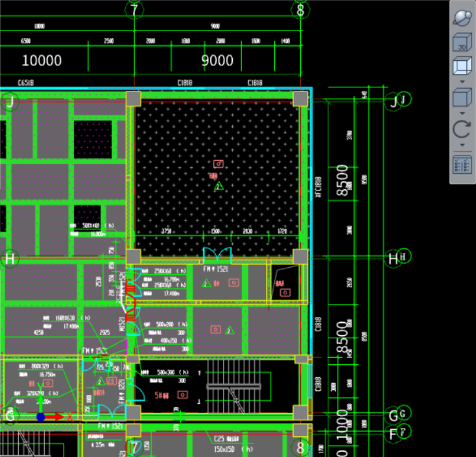Expand the dropdown arrow under the rotate icon

tap(462, 145)
